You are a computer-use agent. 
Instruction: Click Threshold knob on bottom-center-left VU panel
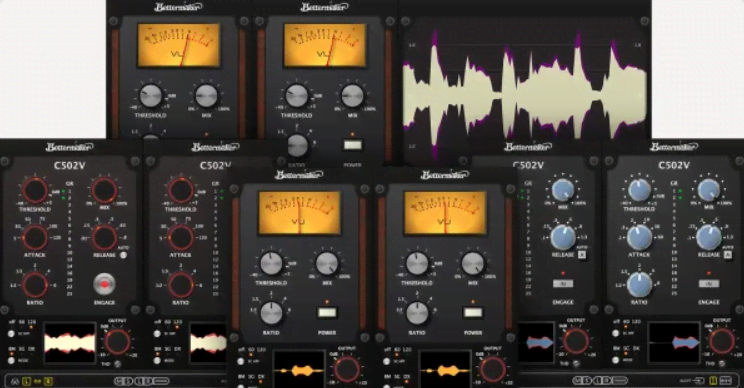click(x=271, y=264)
